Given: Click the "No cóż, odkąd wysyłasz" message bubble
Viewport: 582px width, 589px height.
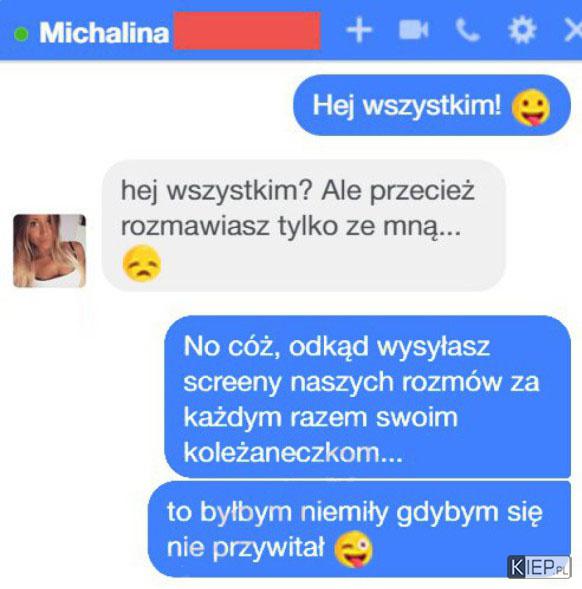Looking at the screenshot, I should [367, 397].
